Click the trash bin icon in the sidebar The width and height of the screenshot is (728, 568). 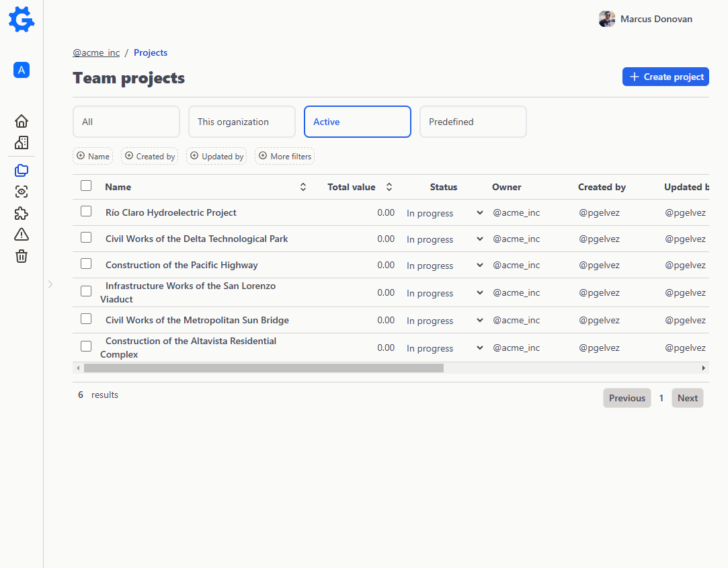pyautogui.click(x=21, y=256)
